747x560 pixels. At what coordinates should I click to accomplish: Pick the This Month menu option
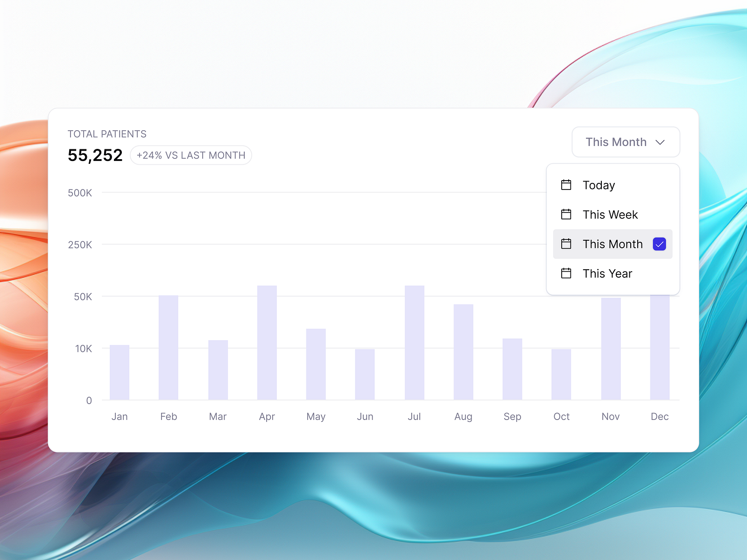pos(613,244)
